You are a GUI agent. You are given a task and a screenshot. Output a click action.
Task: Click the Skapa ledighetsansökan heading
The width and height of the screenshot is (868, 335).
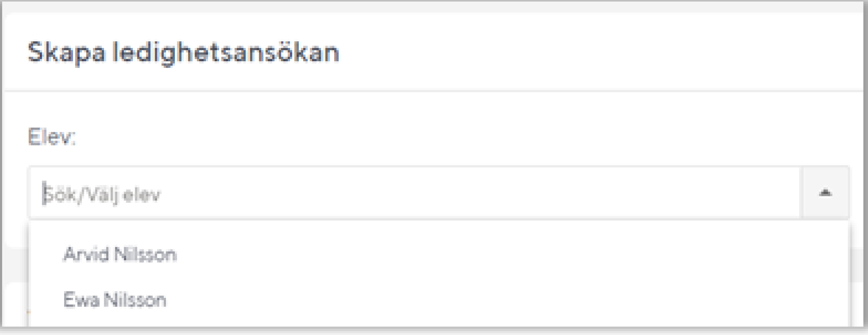[x=183, y=53]
